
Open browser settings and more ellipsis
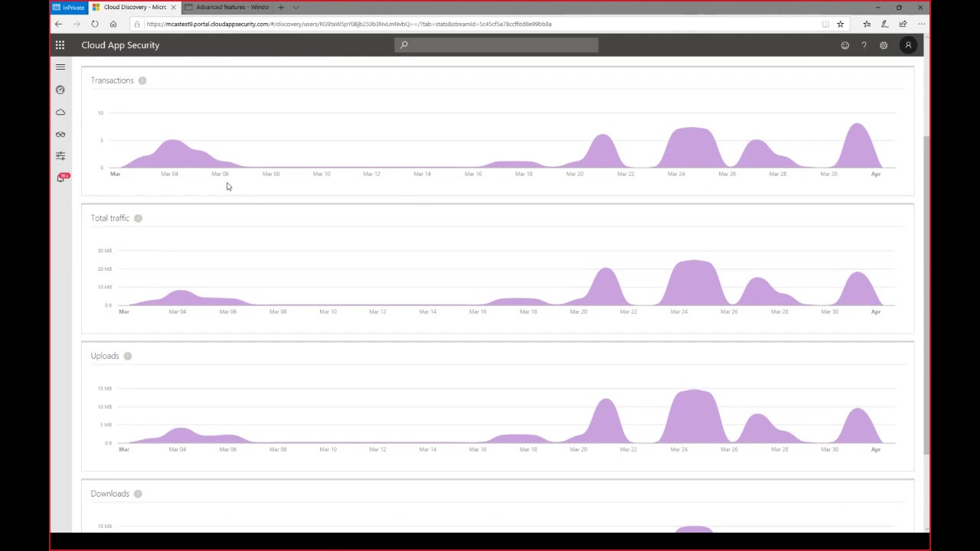(921, 24)
